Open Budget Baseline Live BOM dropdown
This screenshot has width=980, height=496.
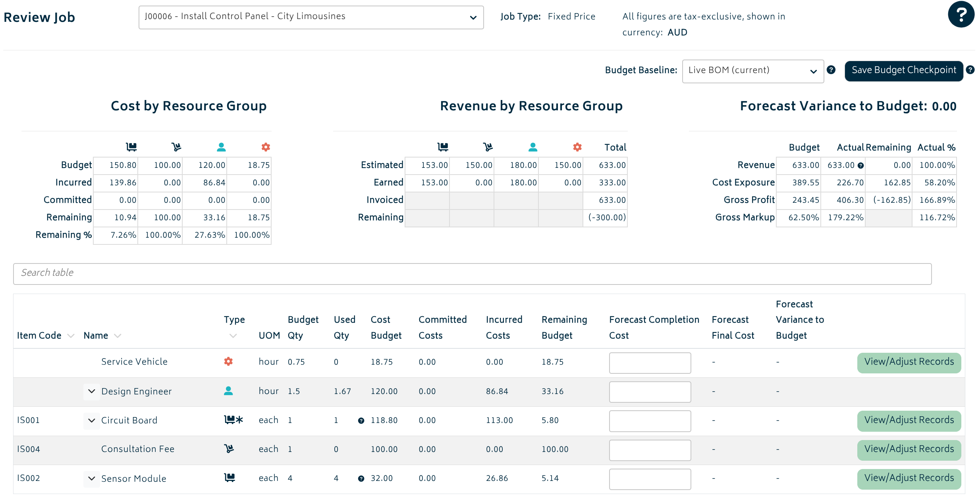click(x=753, y=71)
